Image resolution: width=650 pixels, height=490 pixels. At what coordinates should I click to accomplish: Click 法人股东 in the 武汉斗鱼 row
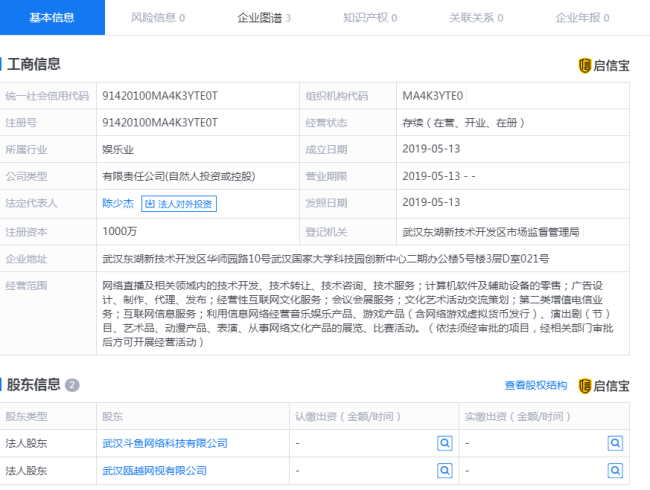(x=26, y=444)
